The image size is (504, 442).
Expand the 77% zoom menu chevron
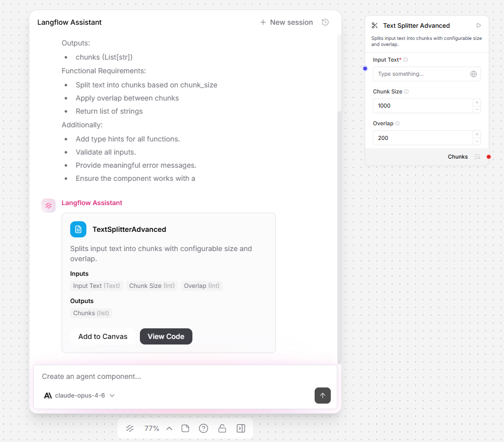(x=169, y=428)
